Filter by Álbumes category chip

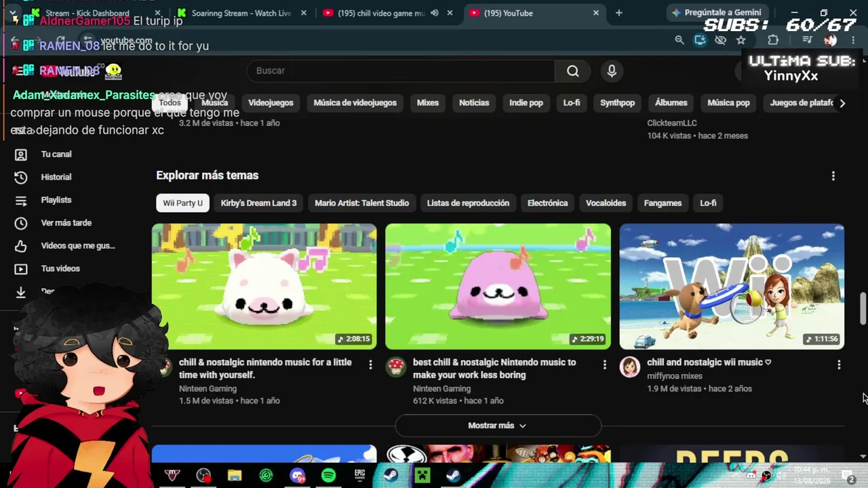pos(671,103)
